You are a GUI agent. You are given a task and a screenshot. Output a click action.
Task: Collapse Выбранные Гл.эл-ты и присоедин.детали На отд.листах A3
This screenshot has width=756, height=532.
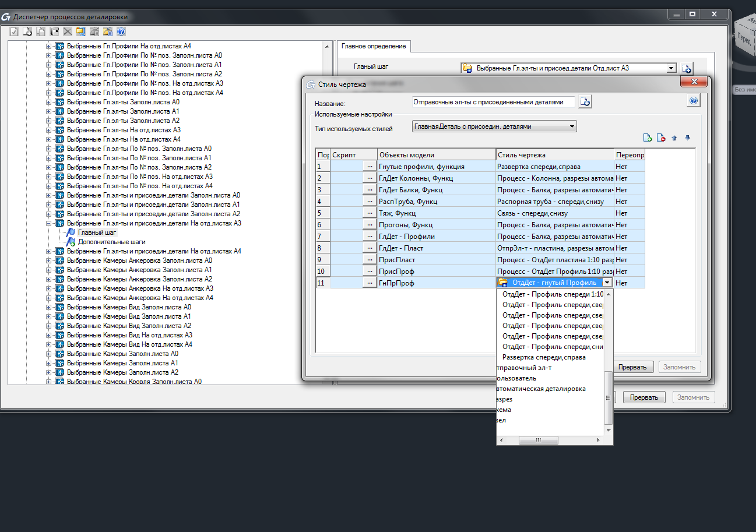point(49,223)
